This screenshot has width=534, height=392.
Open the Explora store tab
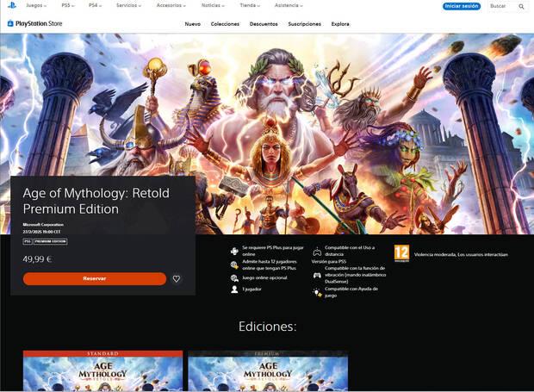340,24
